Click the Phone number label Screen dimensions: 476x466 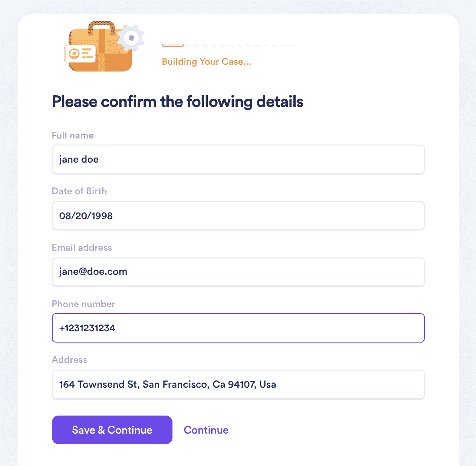point(84,304)
